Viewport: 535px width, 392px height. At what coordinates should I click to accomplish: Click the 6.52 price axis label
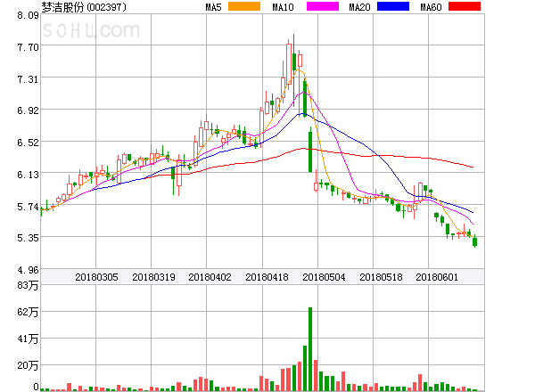(x=29, y=143)
